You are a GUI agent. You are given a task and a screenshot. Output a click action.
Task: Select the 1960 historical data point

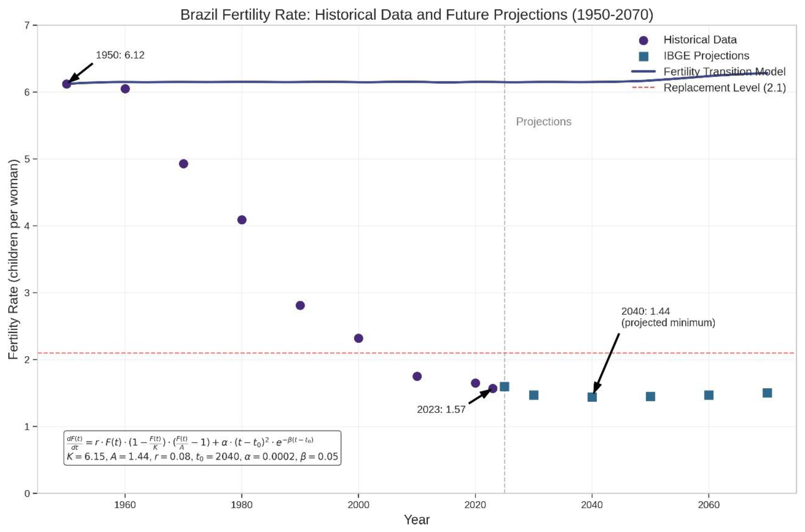(x=125, y=89)
